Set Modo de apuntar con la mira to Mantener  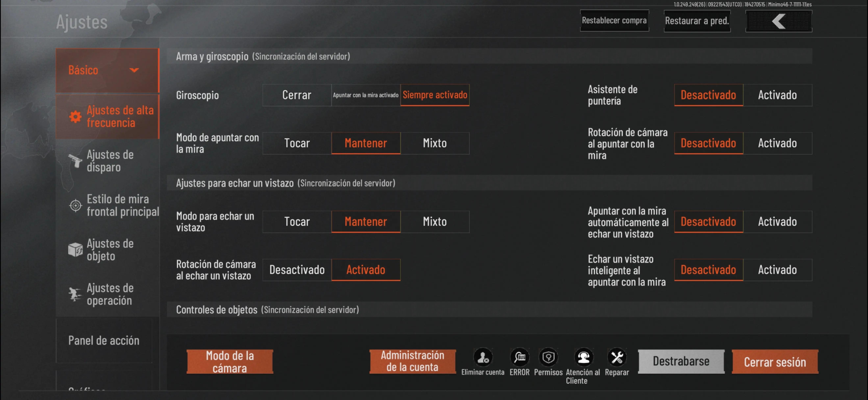tap(366, 143)
